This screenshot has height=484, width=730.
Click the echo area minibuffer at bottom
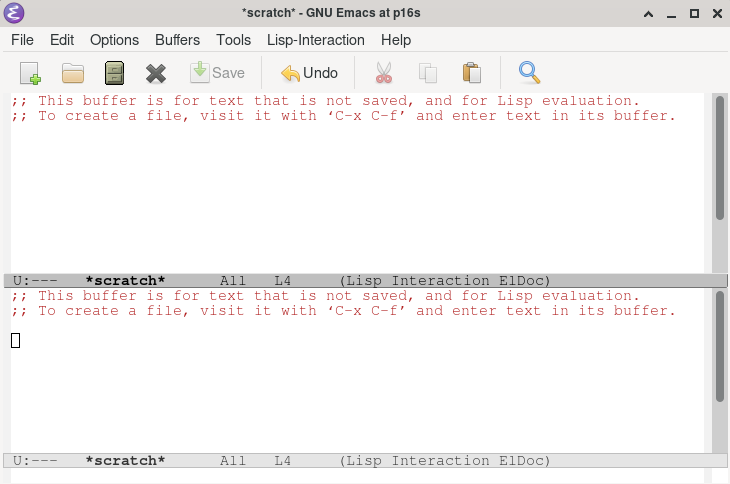click(358, 476)
